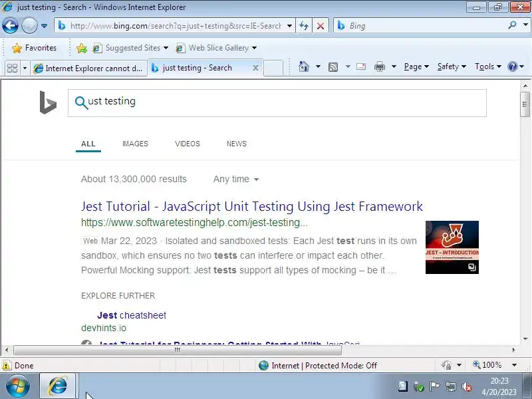This screenshot has height=399, width=532.
Task: Expand the Web Slice Gallery arrow
Action: (x=255, y=48)
